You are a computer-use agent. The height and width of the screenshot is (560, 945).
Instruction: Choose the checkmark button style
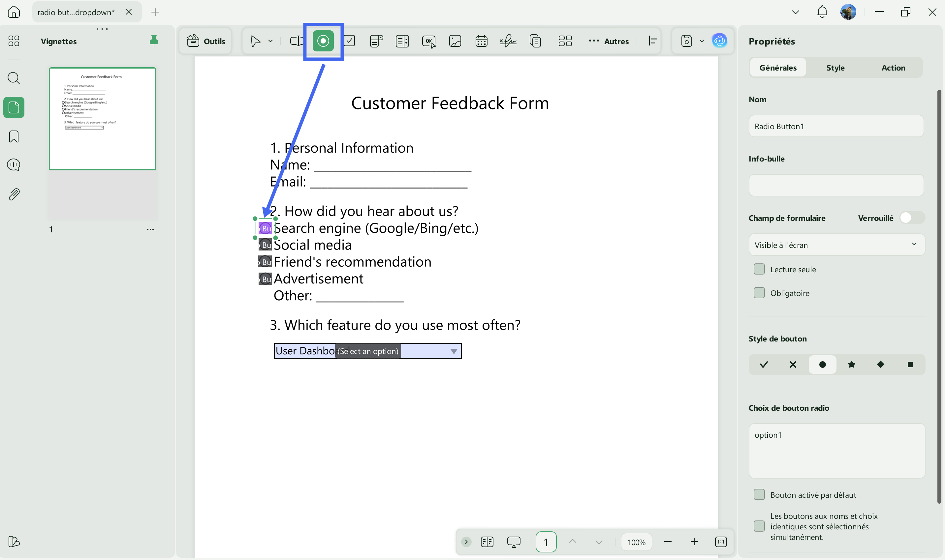coord(764,365)
